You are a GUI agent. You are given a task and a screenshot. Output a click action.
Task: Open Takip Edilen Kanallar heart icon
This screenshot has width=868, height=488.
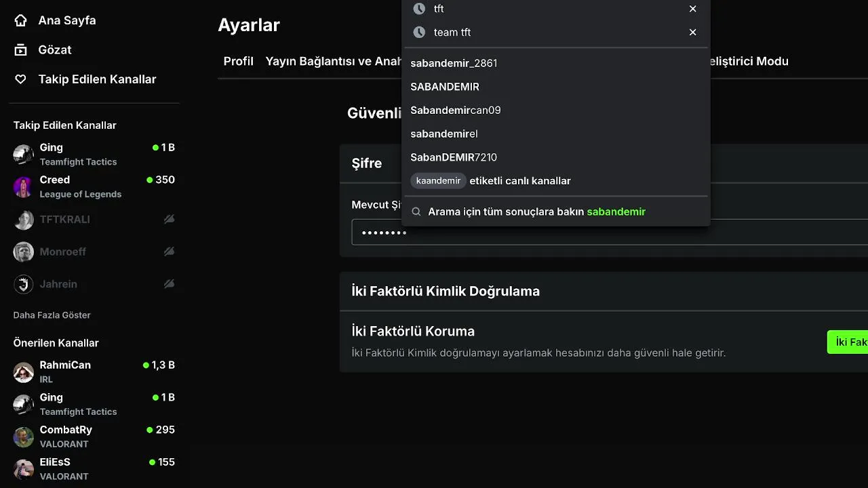point(21,79)
